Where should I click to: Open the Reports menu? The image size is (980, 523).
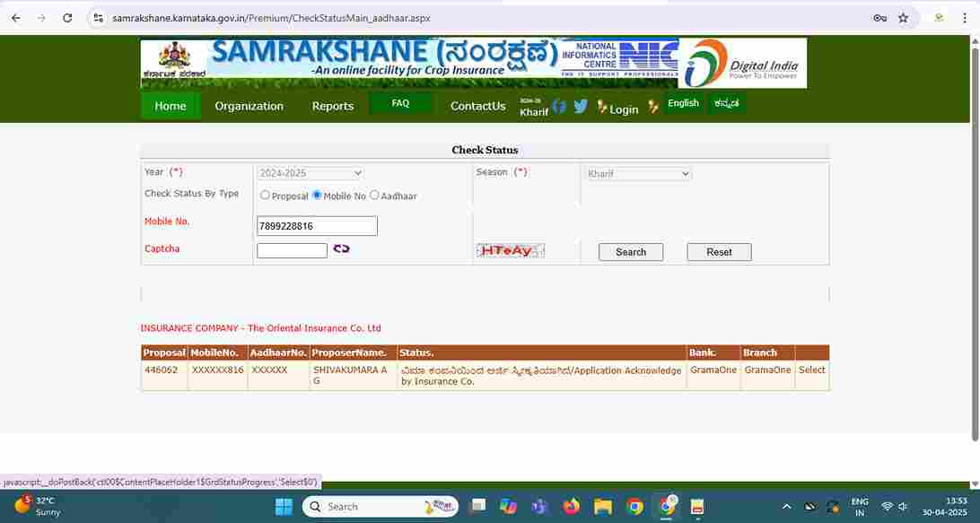pyautogui.click(x=333, y=106)
